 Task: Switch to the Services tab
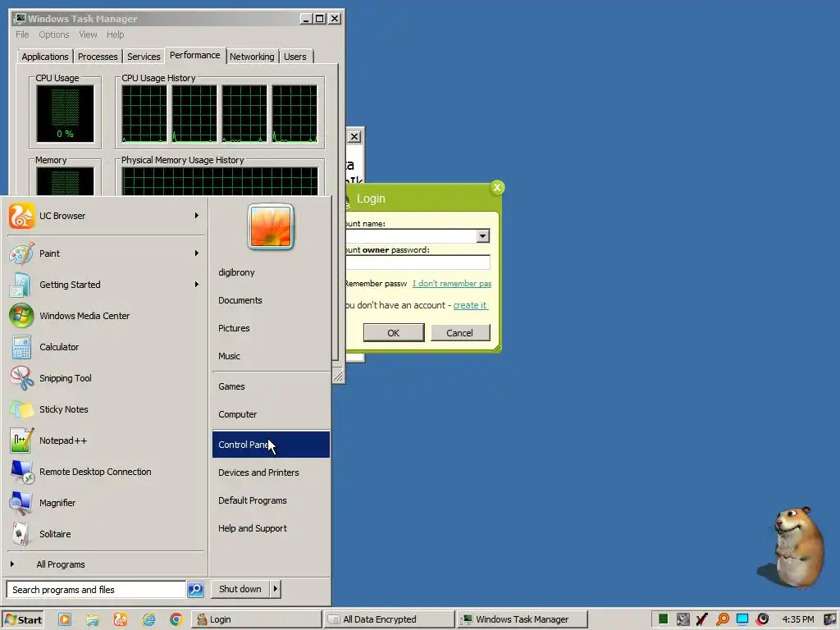pyautogui.click(x=144, y=57)
